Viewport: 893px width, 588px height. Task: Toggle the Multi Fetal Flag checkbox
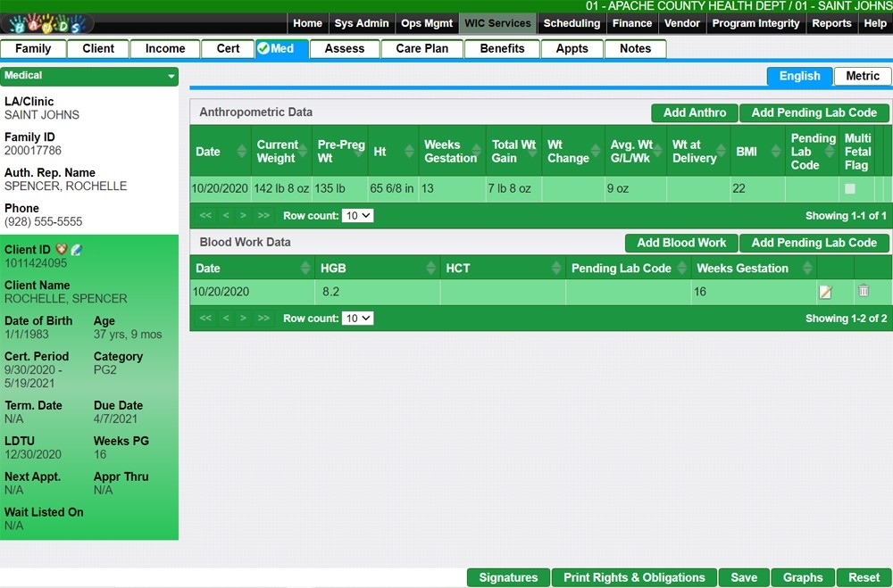point(850,189)
